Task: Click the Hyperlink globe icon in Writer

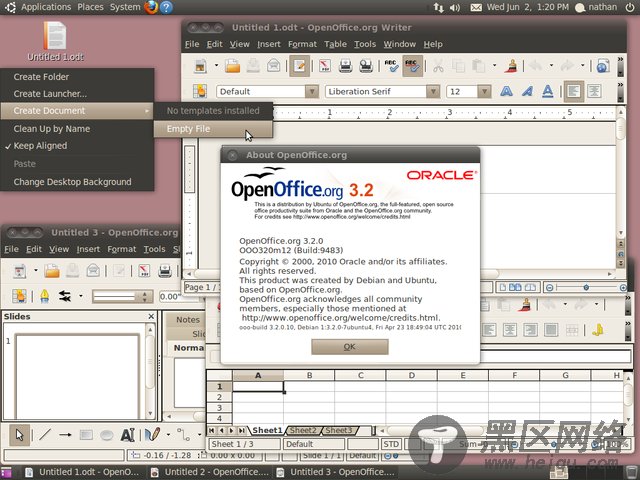Action: (x=603, y=66)
